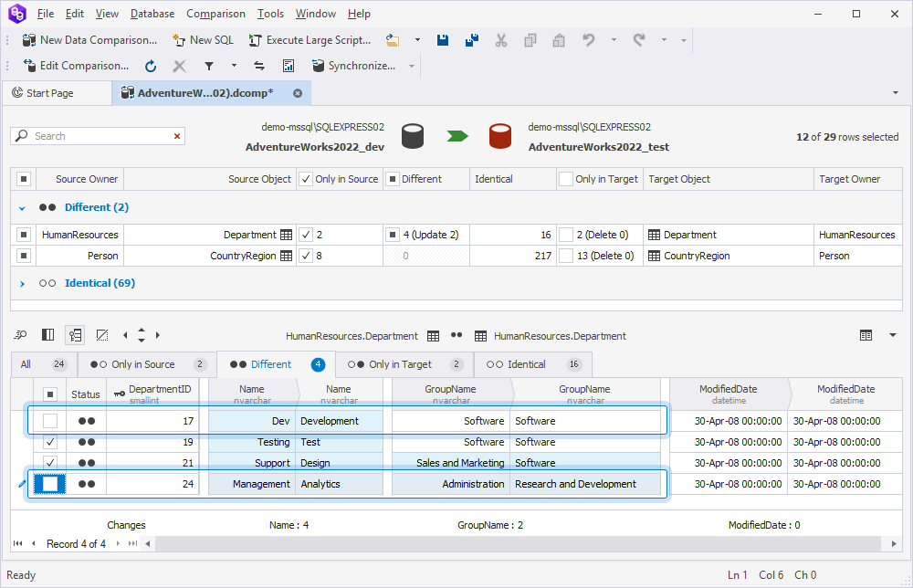Click the filter funnel icon
Screen dimensions: 913x588
pos(208,66)
